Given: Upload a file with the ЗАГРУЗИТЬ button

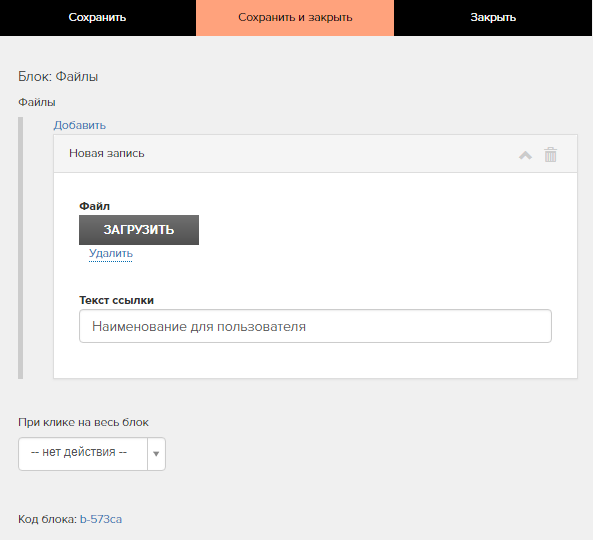Looking at the screenshot, I should tap(139, 230).
